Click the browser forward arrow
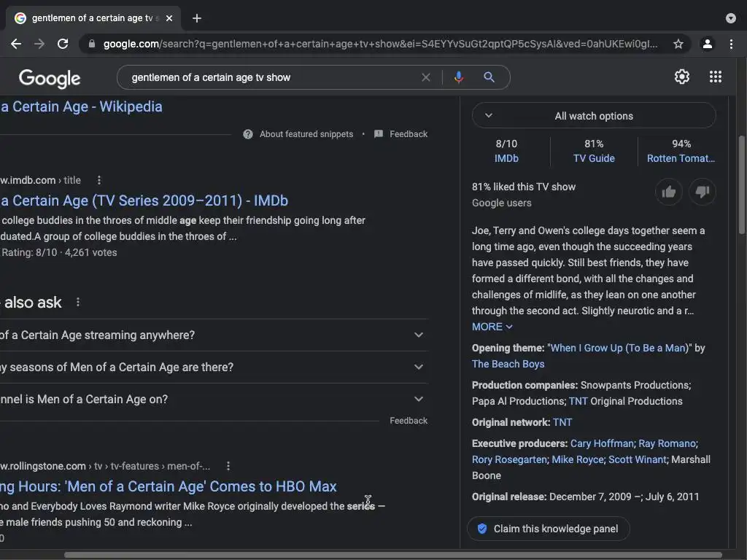The width and height of the screenshot is (747, 560). (39, 44)
